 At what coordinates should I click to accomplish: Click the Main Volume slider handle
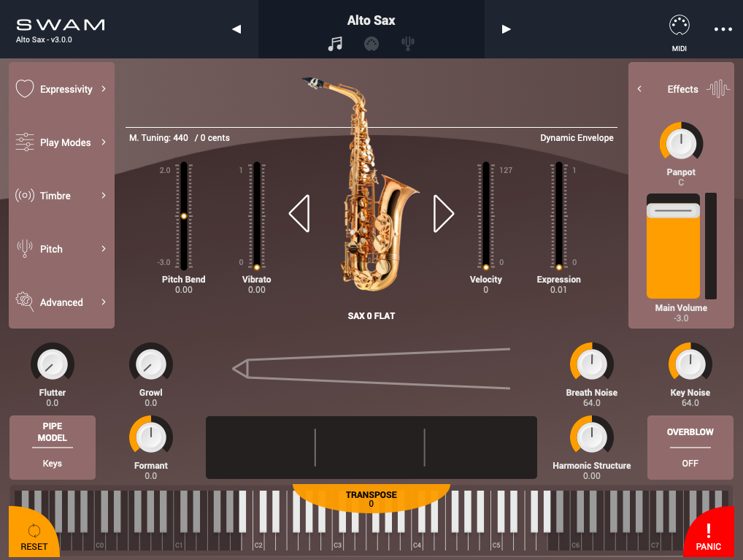tap(673, 210)
